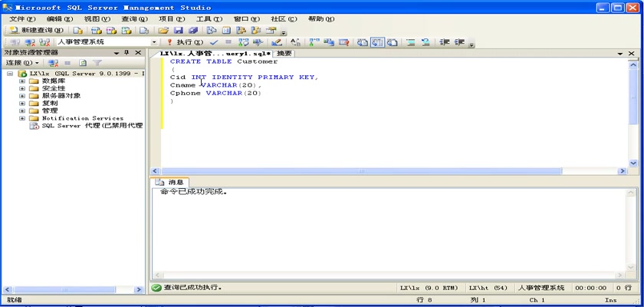Open the 编辑 menu
The image size is (644, 307).
tap(60, 19)
